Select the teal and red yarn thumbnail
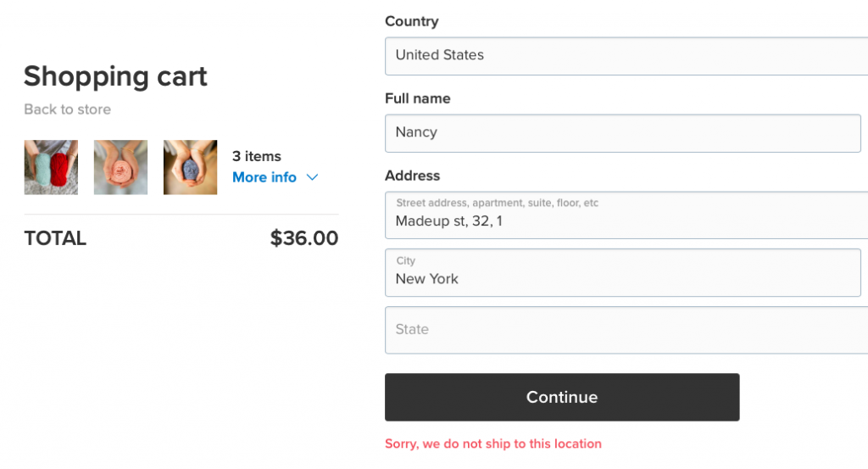868x469 pixels. (x=51, y=167)
